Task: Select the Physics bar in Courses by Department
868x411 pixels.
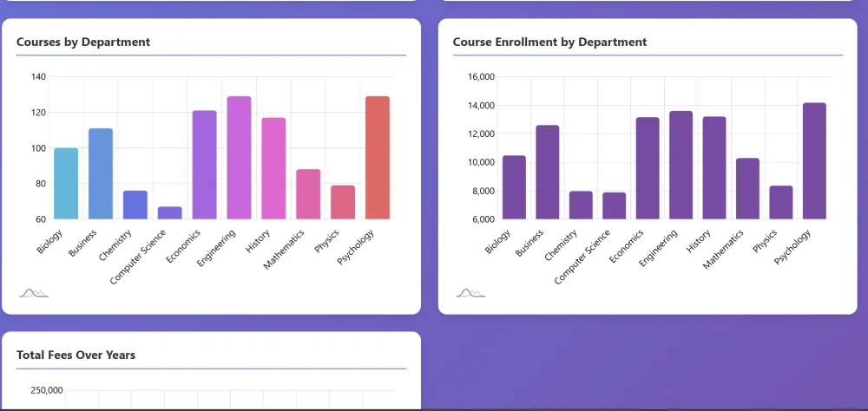Action: click(x=343, y=202)
